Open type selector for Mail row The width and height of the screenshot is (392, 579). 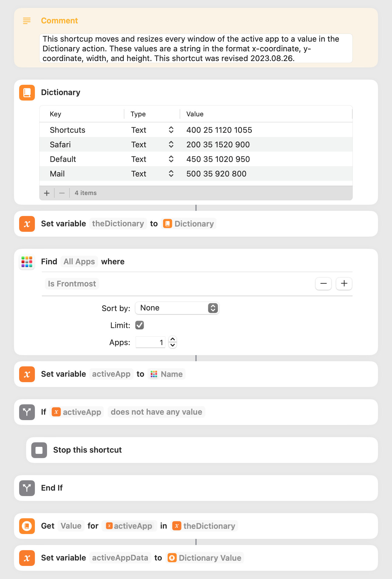(x=171, y=174)
